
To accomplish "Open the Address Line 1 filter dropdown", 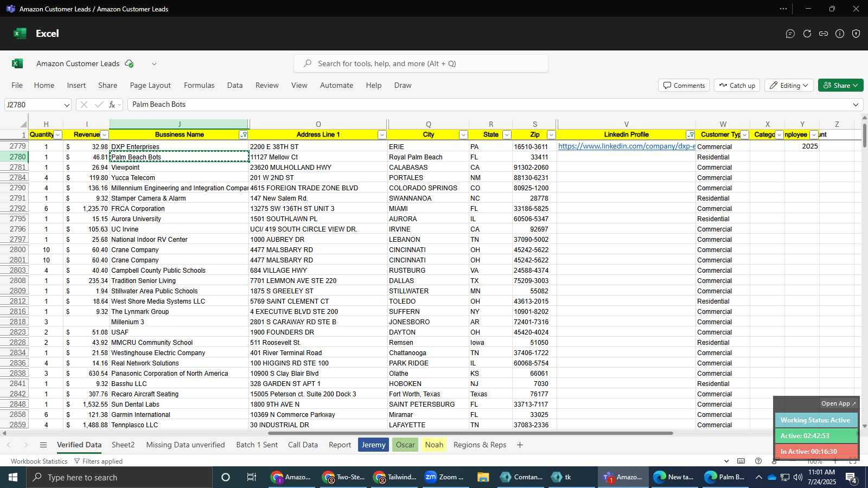I will (382, 135).
